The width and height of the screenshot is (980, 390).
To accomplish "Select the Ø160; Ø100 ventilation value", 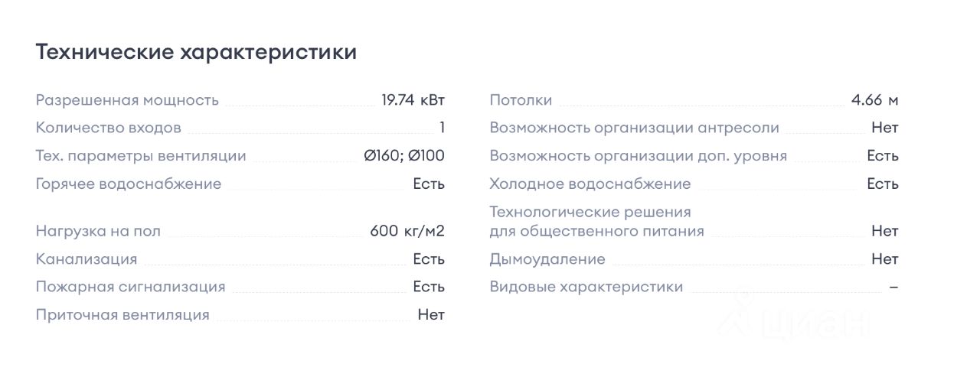I will click(x=404, y=156).
